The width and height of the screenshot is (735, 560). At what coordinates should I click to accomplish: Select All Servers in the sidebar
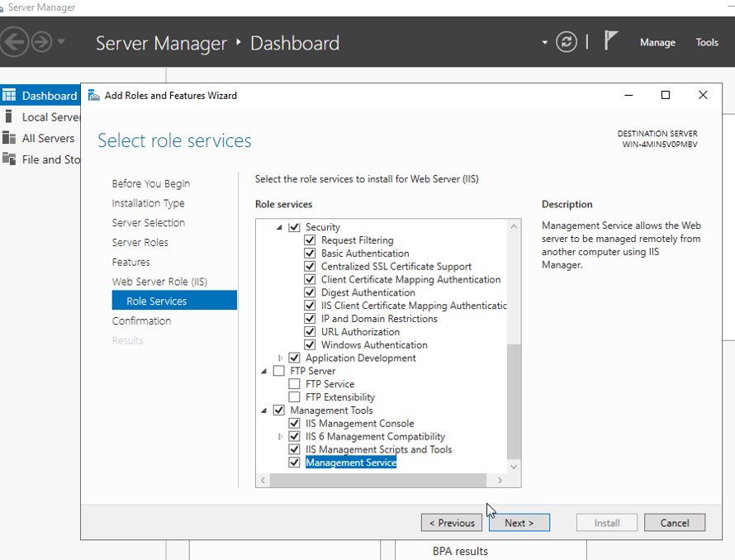[40, 139]
